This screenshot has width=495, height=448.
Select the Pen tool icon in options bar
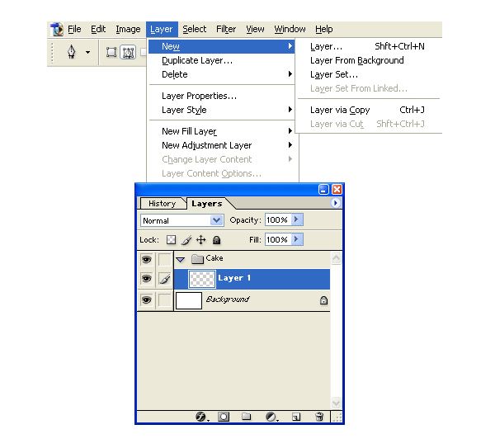click(x=71, y=52)
